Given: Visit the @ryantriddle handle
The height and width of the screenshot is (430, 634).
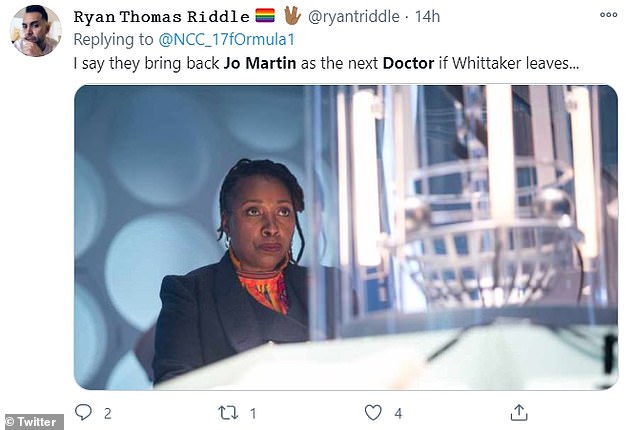Looking at the screenshot, I should tap(354, 17).
